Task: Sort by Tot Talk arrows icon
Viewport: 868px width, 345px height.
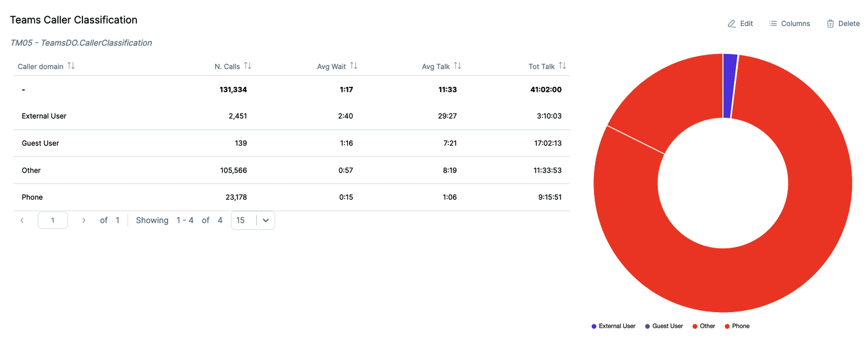Action: [562, 66]
